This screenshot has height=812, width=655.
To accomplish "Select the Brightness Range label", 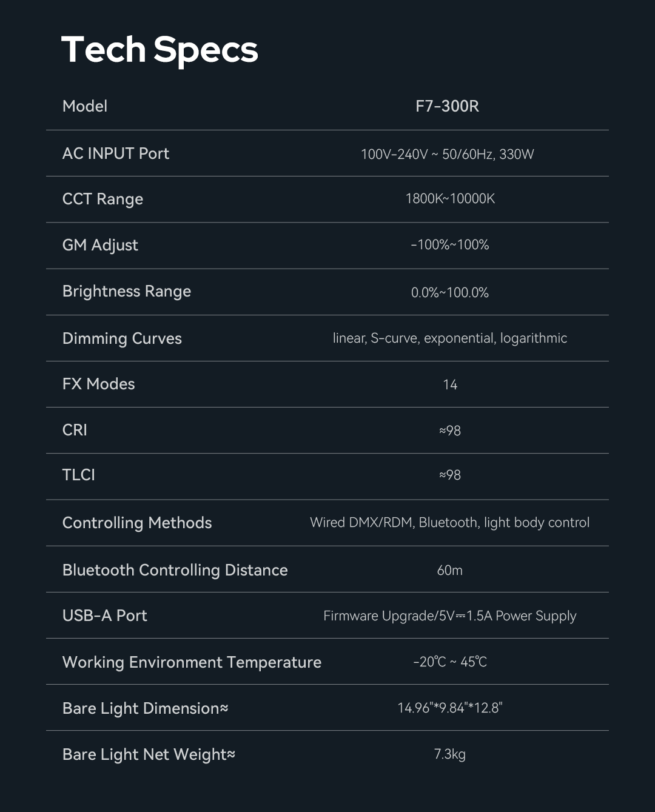I will click(126, 291).
